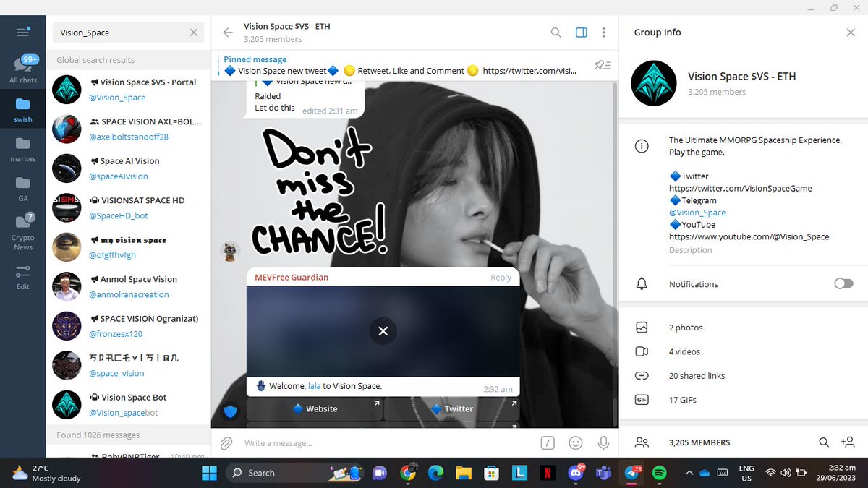Open the youtube.com/@Vision_Space link

pos(749,236)
